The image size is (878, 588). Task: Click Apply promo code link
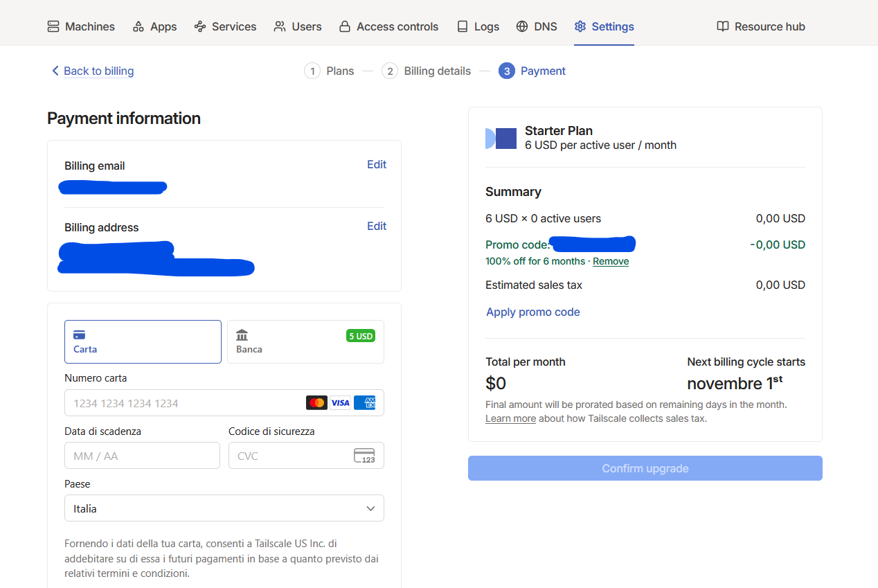click(x=533, y=312)
